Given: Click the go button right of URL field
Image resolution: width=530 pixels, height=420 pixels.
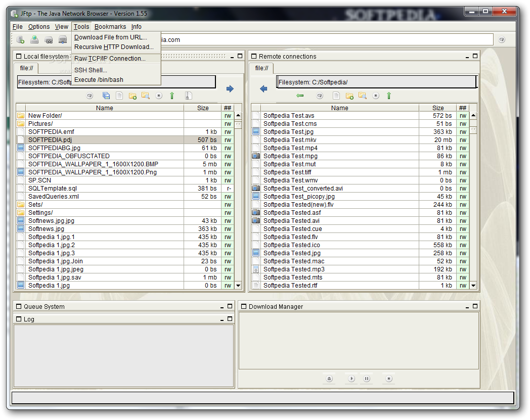Looking at the screenshot, I should (502, 40).
